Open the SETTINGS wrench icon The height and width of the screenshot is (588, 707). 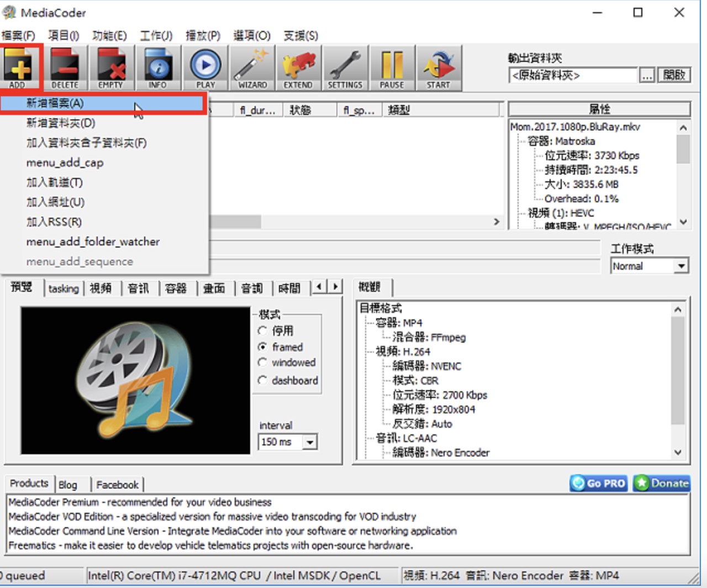(345, 67)
